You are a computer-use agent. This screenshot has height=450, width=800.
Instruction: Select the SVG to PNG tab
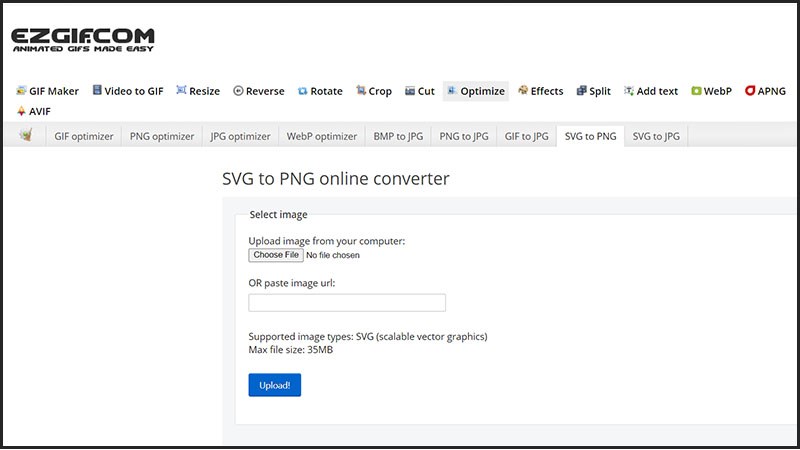tap(590, 136)
